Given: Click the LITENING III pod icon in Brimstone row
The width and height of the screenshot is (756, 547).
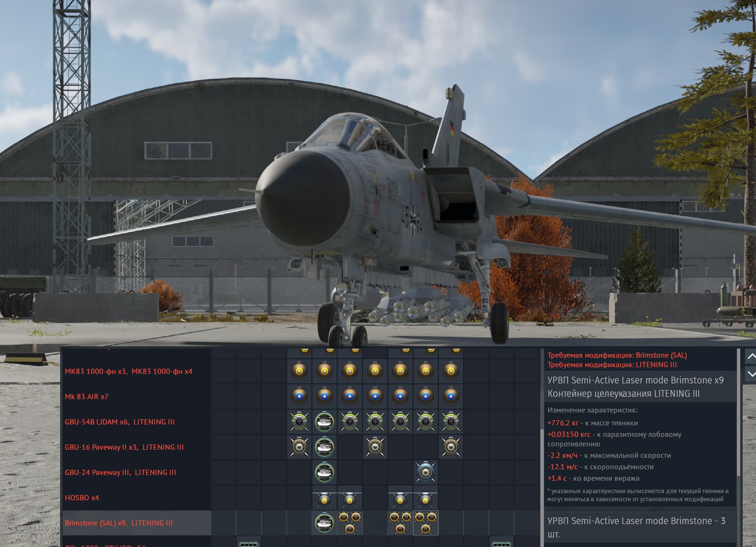Looking at the screenshot, I should coord(324,523).
